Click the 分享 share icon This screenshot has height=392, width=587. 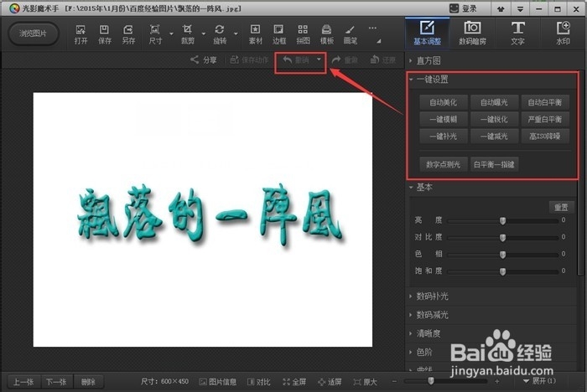click(x=204, y=59)
